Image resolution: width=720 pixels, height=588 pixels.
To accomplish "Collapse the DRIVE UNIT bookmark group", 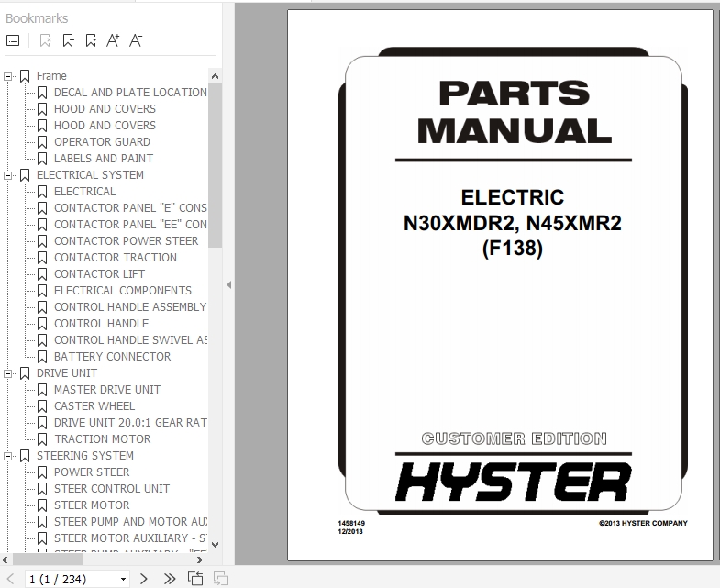I will pyautogui.click(x=8, y=373).
